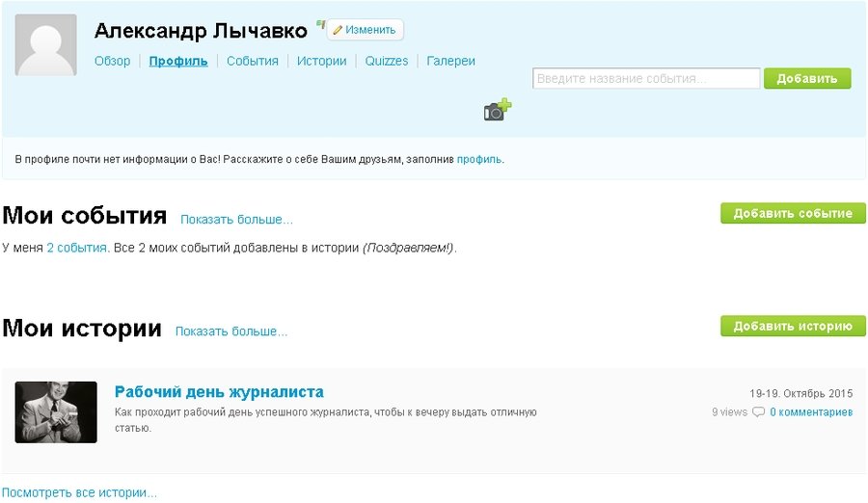Open the 2 события link

(76, 248)
